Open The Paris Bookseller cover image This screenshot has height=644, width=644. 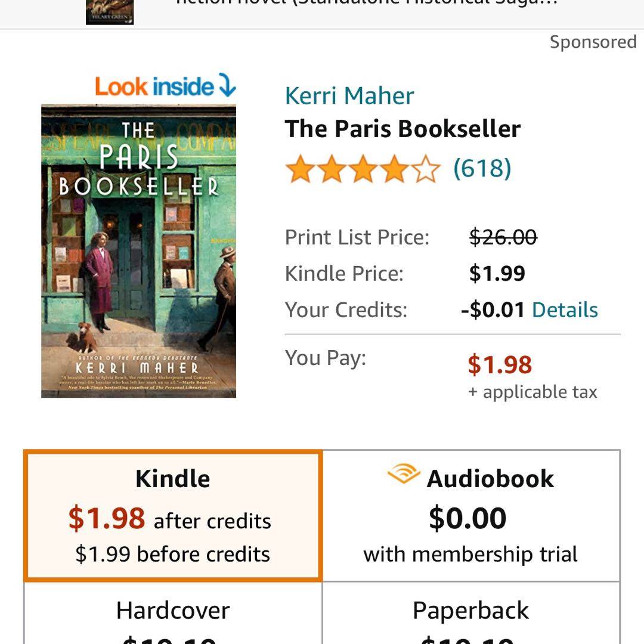(138, 251)
